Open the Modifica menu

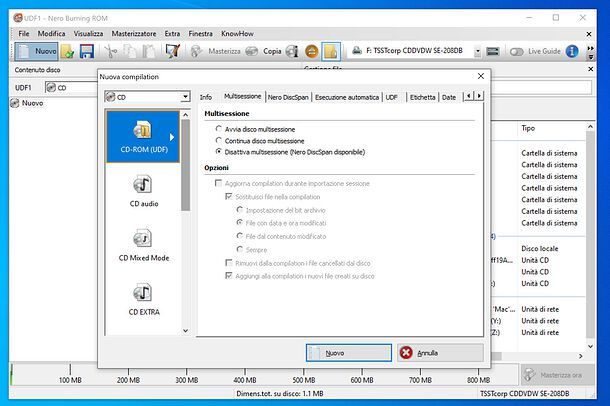tap(51, 34)
